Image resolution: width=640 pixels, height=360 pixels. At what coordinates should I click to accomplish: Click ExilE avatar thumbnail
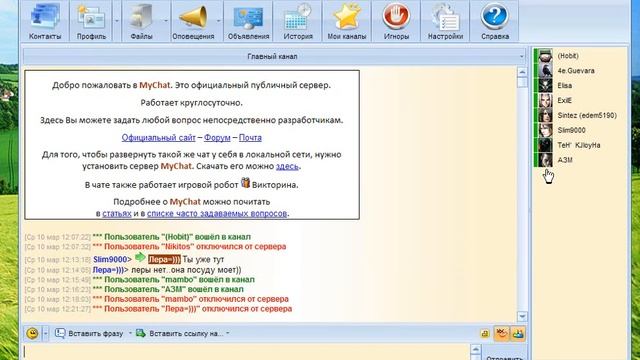click(x=545, y=100)
